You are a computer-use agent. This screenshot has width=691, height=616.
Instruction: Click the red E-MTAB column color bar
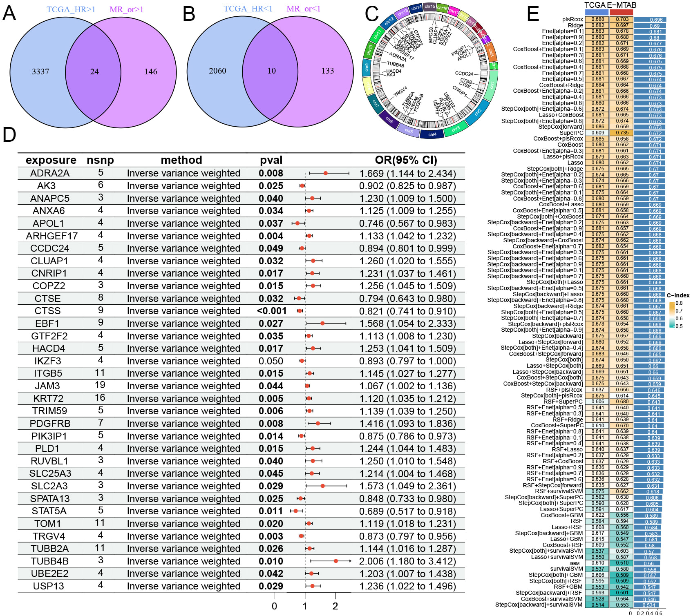pyautogui.click(x=621, y=12)
